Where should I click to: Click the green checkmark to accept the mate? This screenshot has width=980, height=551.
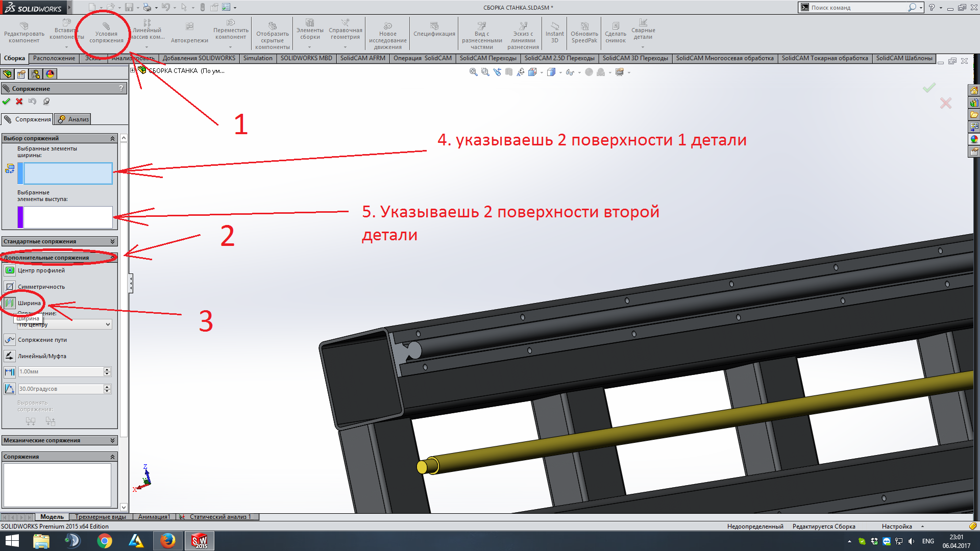pos(6,102)
